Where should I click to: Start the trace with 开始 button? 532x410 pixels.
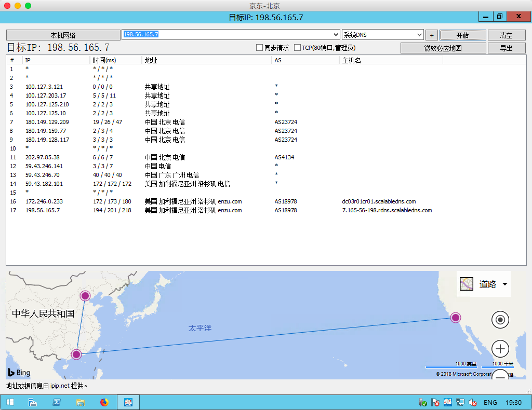[463, 35]
